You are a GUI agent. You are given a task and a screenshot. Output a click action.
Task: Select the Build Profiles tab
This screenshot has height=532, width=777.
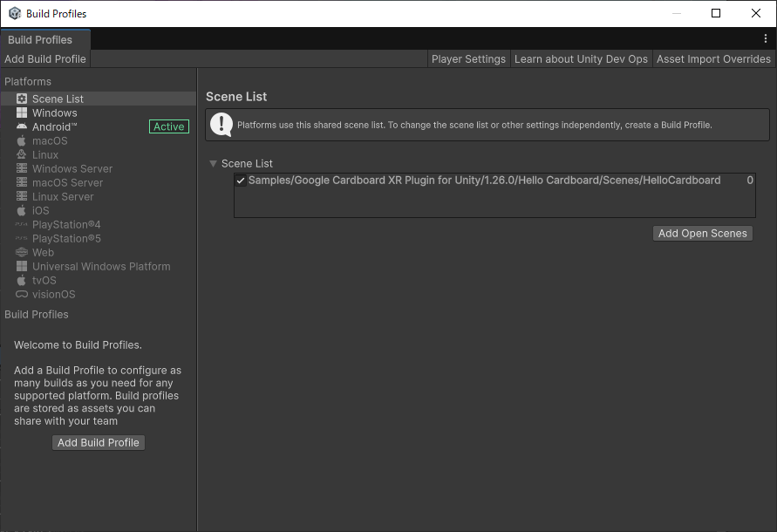point(45,39)
